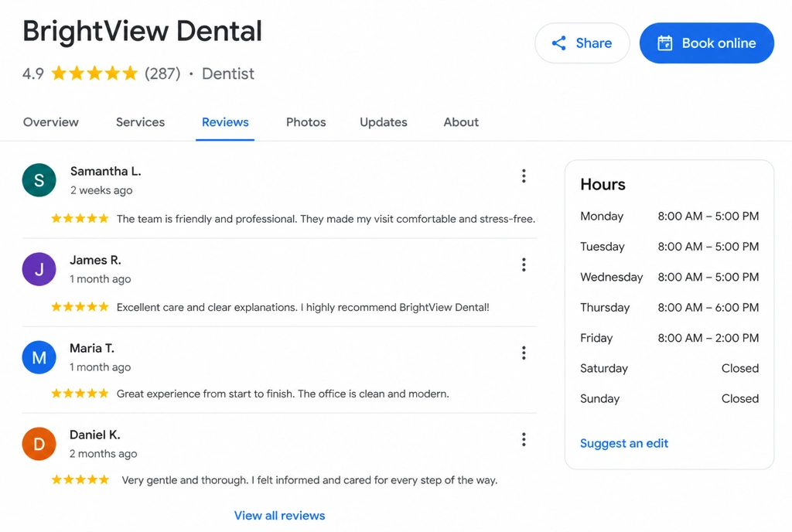
Task: Open the Updates tab
Action: click(384, 122)
